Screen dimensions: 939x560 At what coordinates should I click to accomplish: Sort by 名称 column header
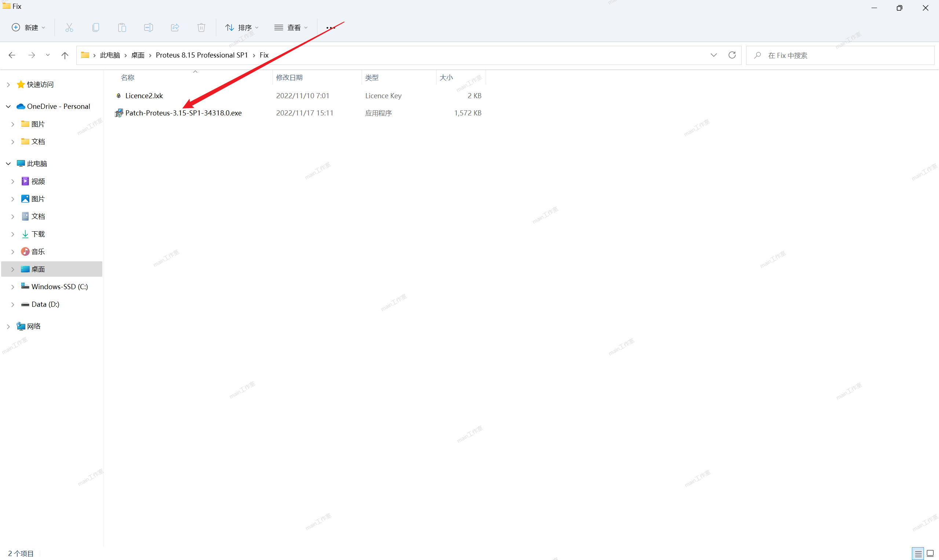128,77
